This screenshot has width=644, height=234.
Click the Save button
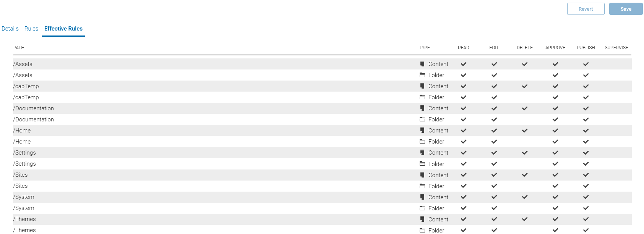[626, 9]
